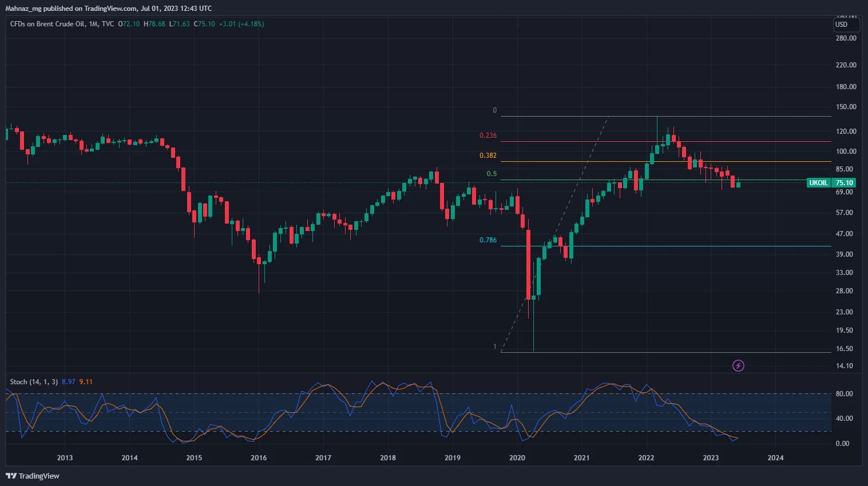Click 23.00 on the price axis

(x=844, y=312)
